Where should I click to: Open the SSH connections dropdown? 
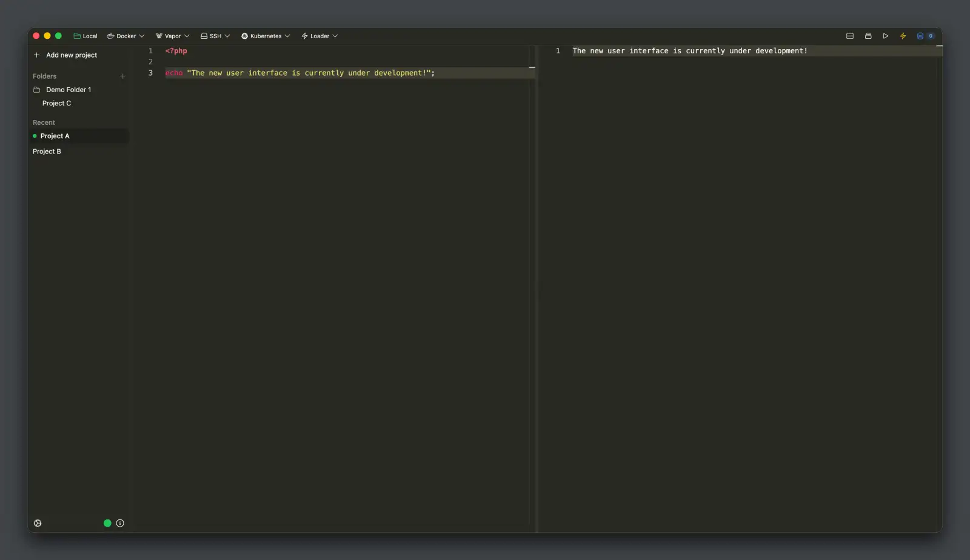click(215, 36)
